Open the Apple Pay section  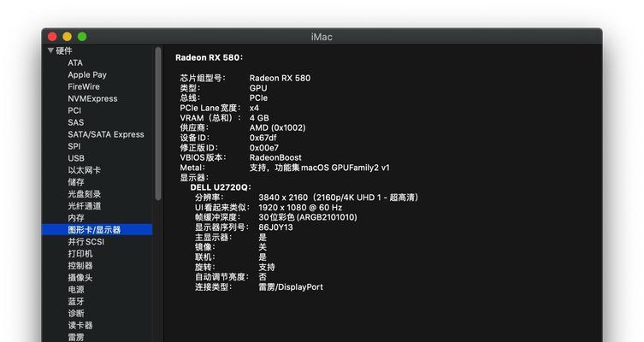coord(87,74)
